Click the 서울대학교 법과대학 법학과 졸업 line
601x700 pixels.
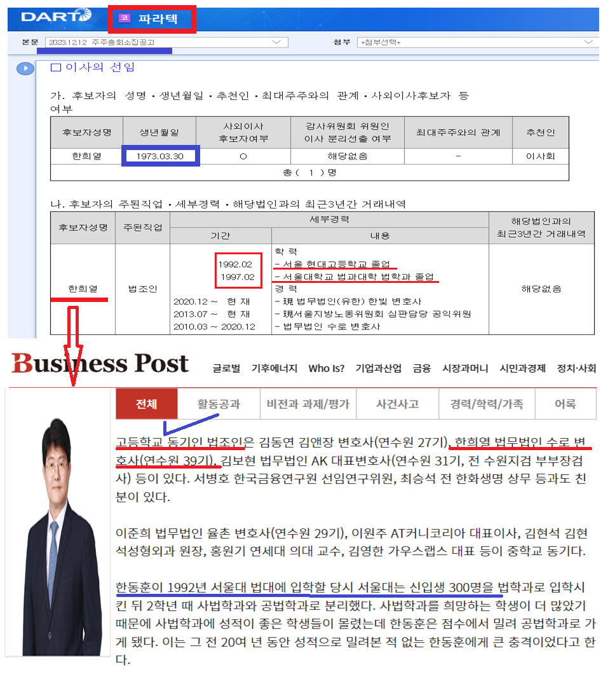pos(355,277)
